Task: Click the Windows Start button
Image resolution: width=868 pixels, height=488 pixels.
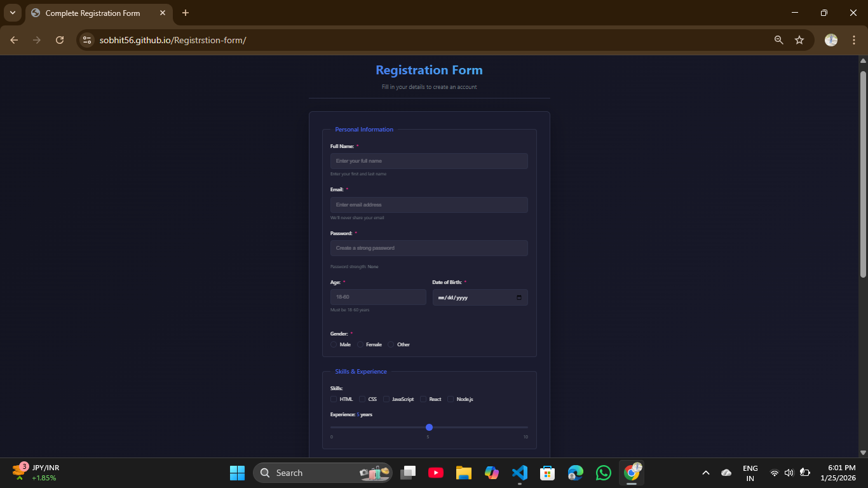Action: point(237,473)
